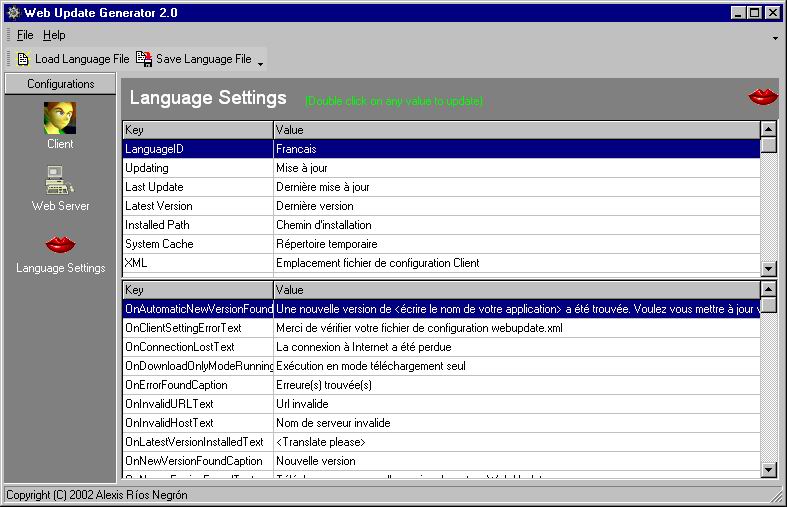The image size is (787, 507).
Task: Click the Configurations panel header button
Action: (60, 84)
